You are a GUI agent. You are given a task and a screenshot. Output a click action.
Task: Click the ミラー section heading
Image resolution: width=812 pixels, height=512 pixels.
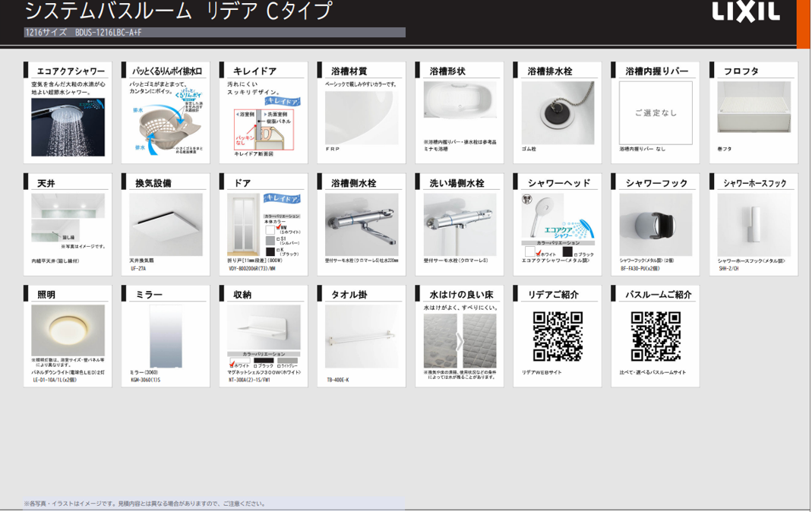pyautogui.click(x=149, y=295)
